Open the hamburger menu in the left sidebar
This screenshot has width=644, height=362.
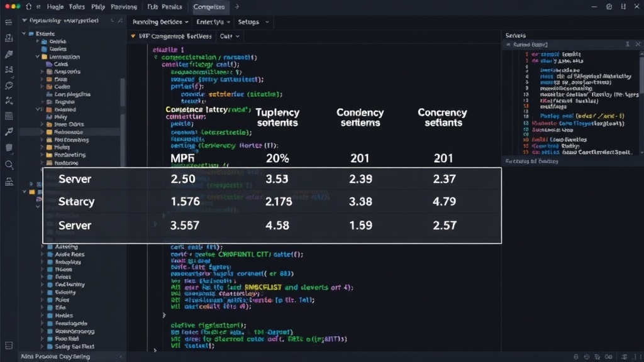click(x=9, y=22)
